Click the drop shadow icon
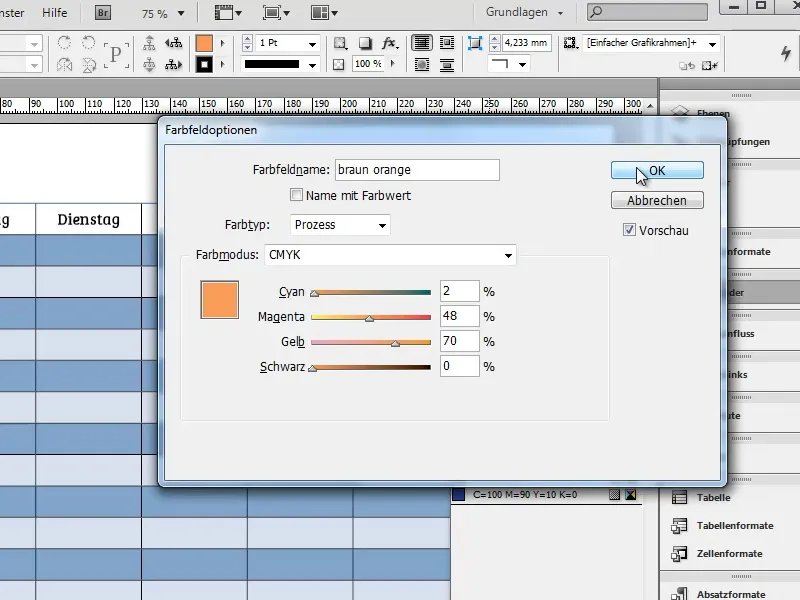800x600 pixels. click(365, 43)
